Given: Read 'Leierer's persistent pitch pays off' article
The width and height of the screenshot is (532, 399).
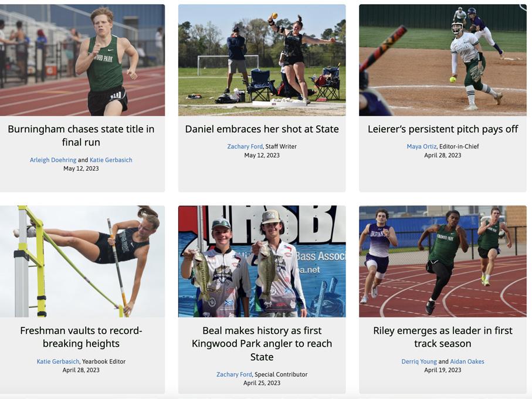Looking at the screenshot, I should click(443, 129).
